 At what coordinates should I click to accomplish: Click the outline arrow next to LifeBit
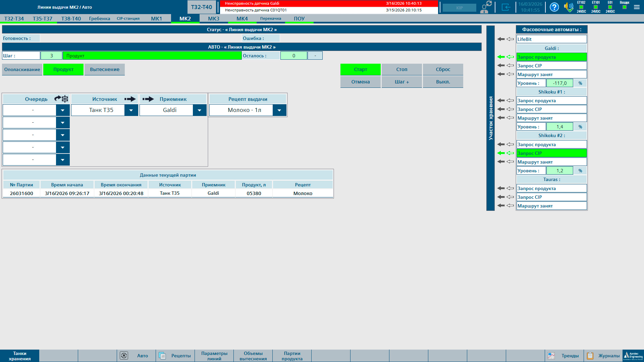coord(510,39)
